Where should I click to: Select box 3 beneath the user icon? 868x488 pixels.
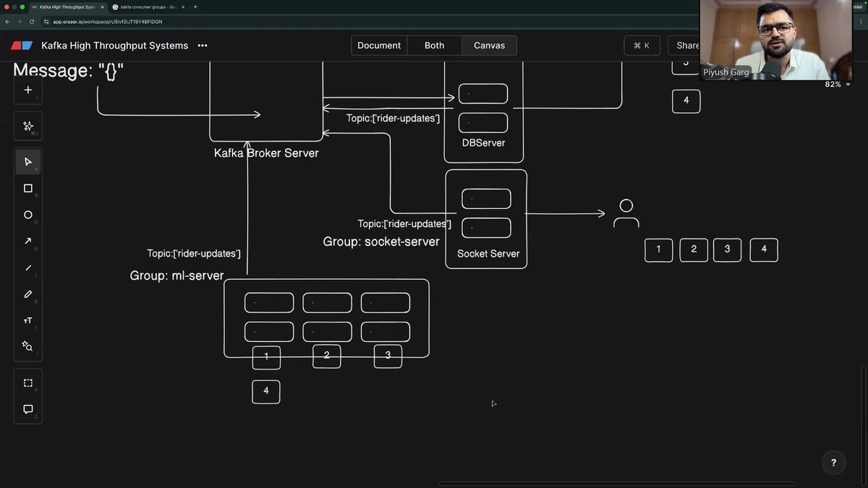(x=727, y=249)
